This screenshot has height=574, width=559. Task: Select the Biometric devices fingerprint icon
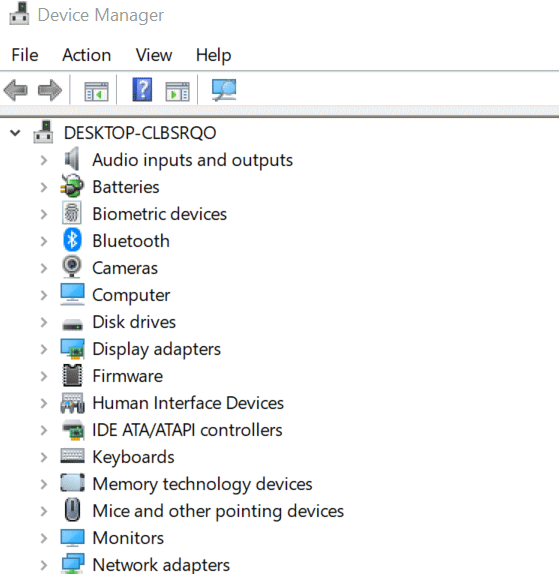(x=72, y=213)
